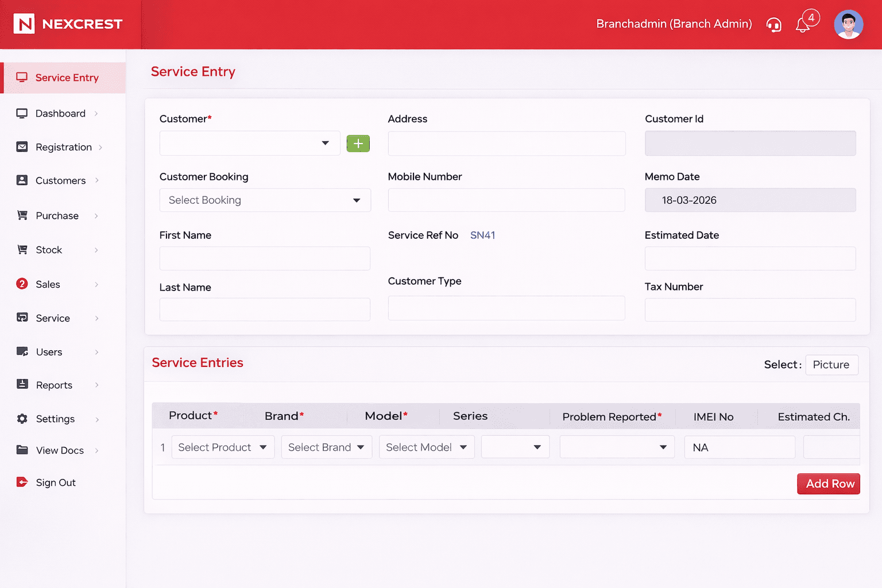This screenshot has width=882, height=588.
Task: Click the NEXCREST logo icon
Action: [x=24, y=24]
